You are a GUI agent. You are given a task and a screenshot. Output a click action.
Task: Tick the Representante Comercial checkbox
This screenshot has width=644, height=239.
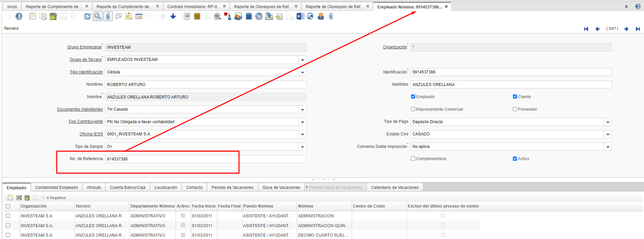click(413, 109)
